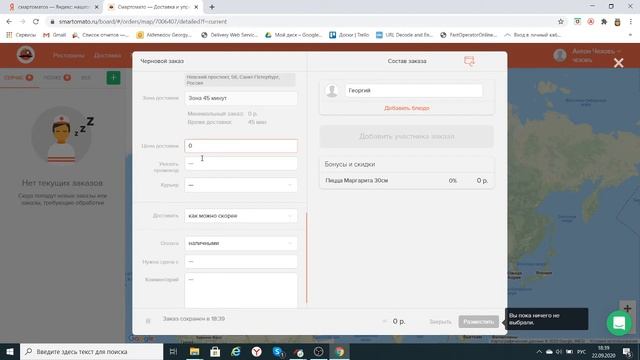Click the promo code input field
The width and height of the screenshot is (640, 360).
[241, 164]
